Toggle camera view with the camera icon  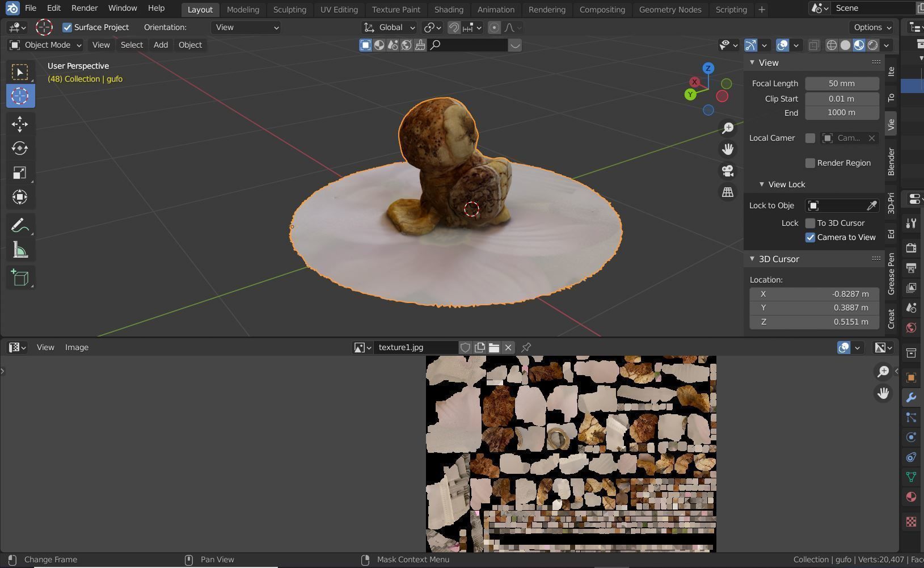click(728, 171)
